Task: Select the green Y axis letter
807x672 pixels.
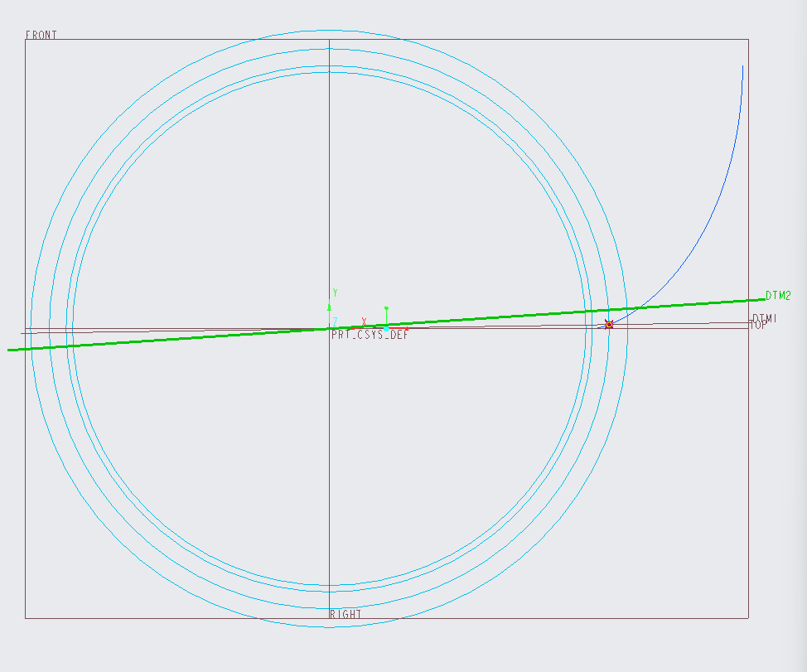Action: pos(335,292)
